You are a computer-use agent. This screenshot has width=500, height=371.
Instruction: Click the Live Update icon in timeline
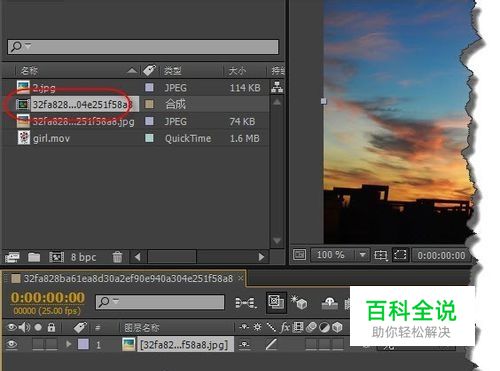click(x=276, y=303)
